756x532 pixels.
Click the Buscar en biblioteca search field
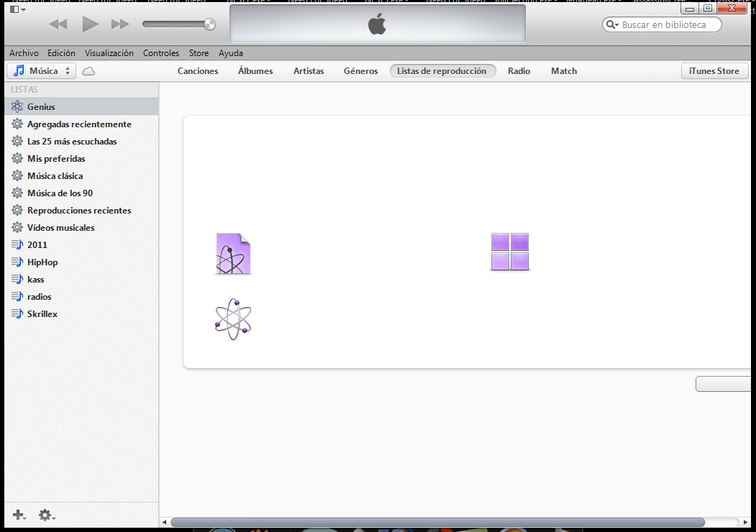pos(662,24)
